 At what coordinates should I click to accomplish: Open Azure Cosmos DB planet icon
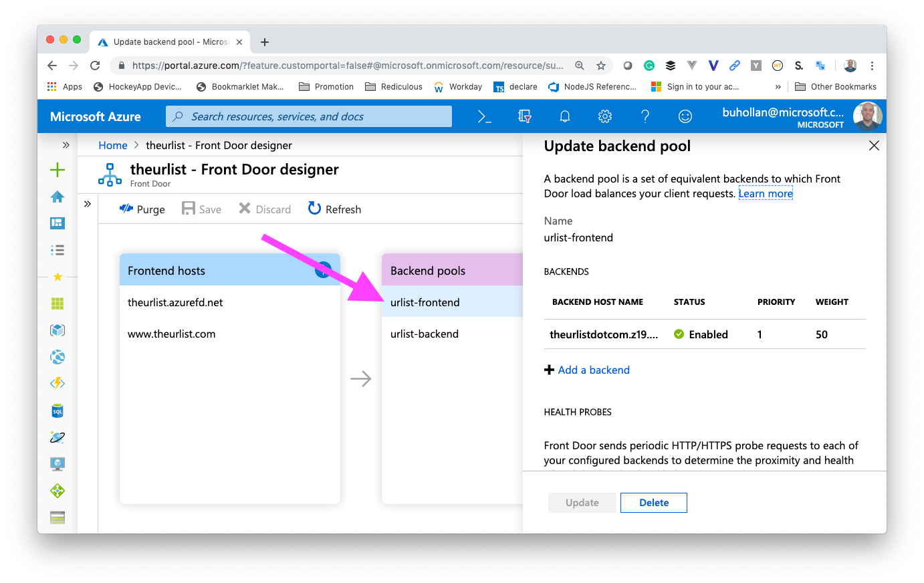[x=57, y=437]
